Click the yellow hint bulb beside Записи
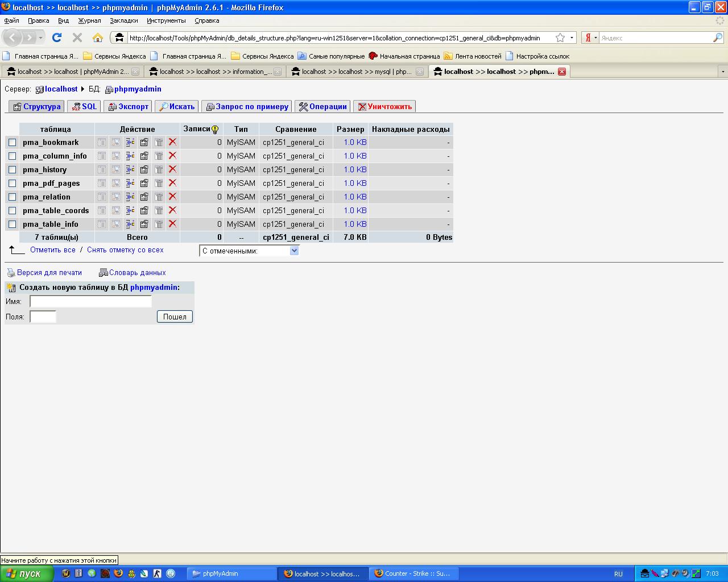 pos(215,130)
